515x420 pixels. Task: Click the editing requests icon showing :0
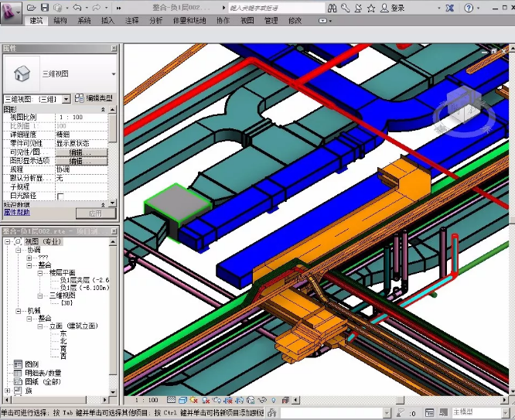[406, 413]
